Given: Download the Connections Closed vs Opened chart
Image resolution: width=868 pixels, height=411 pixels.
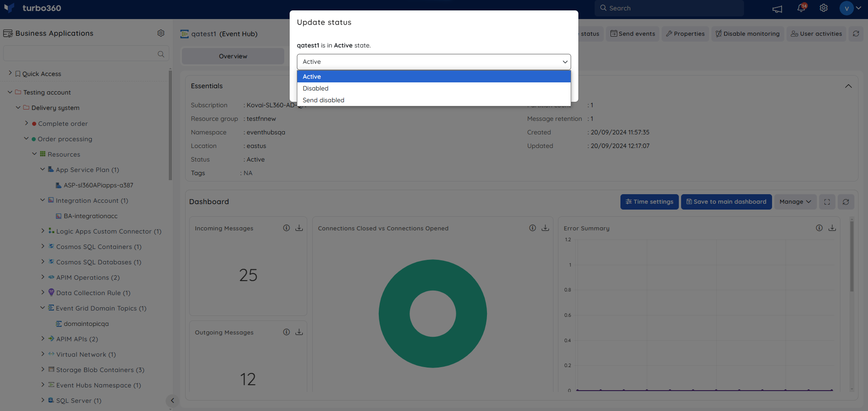Looking at the screenshot, I should coord(545,228).
